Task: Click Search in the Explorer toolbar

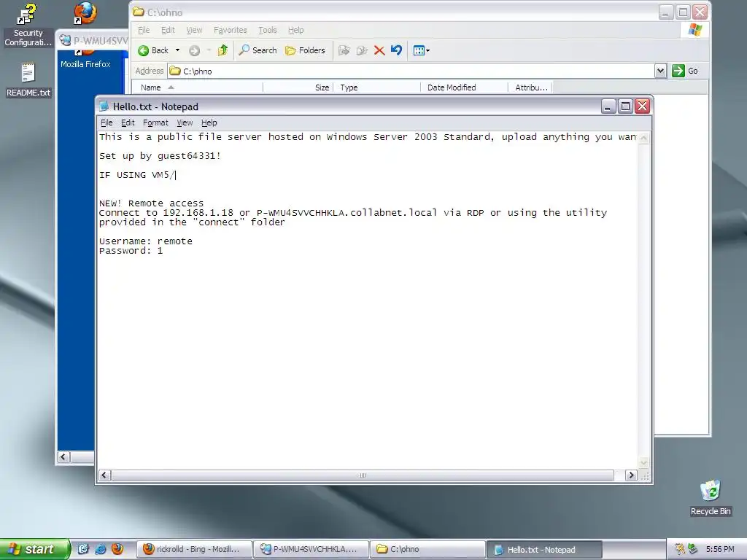Action: coord(258,50)
